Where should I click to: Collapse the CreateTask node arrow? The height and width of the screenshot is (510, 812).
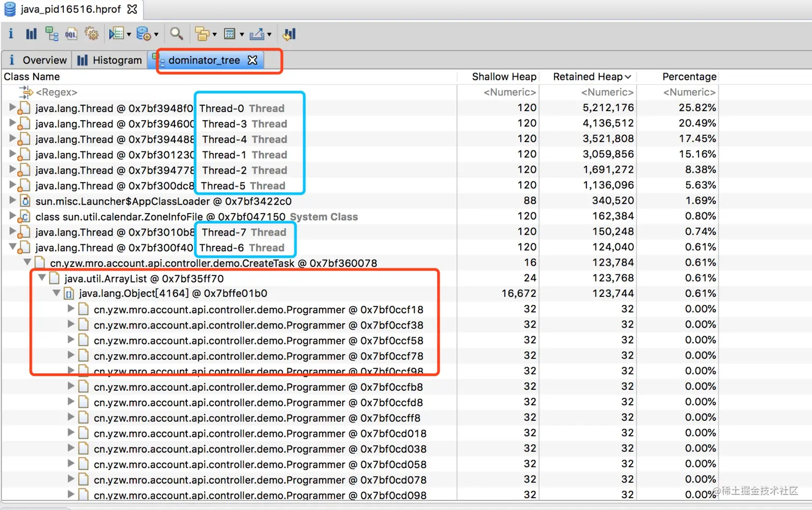(27, 263)
